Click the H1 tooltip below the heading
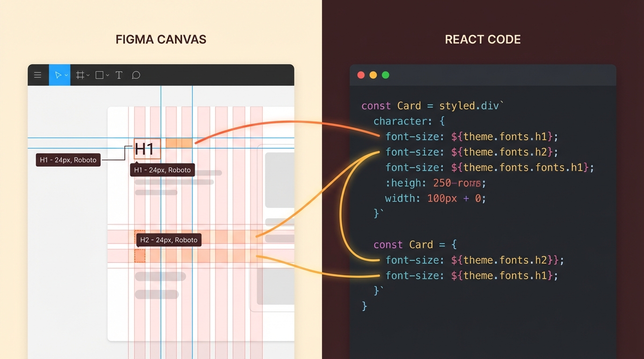The image size is (644, 359). point(162,170)
